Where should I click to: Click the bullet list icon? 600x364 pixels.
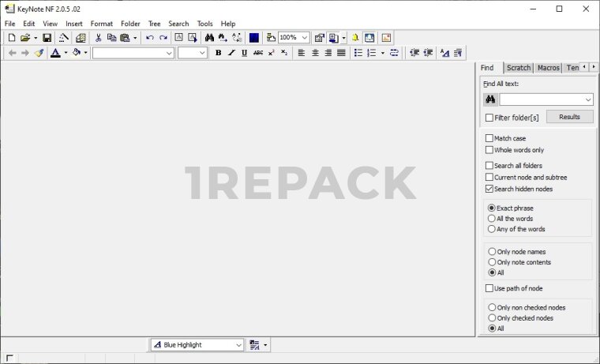[x=358, y=53]
